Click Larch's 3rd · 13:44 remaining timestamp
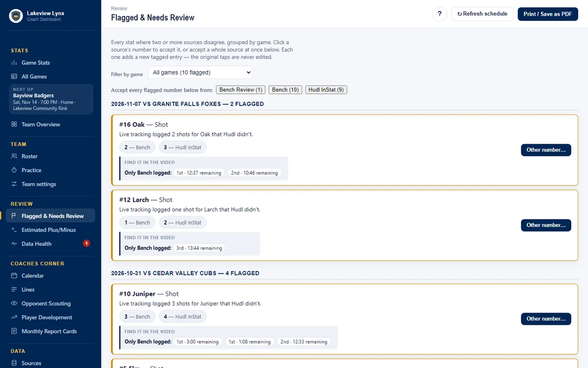 pos(199,248)
